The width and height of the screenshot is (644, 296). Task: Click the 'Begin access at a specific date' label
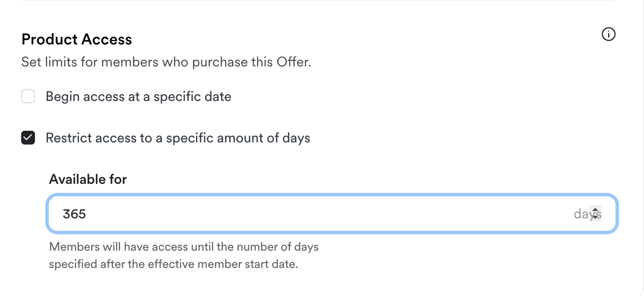pos(138,97)
